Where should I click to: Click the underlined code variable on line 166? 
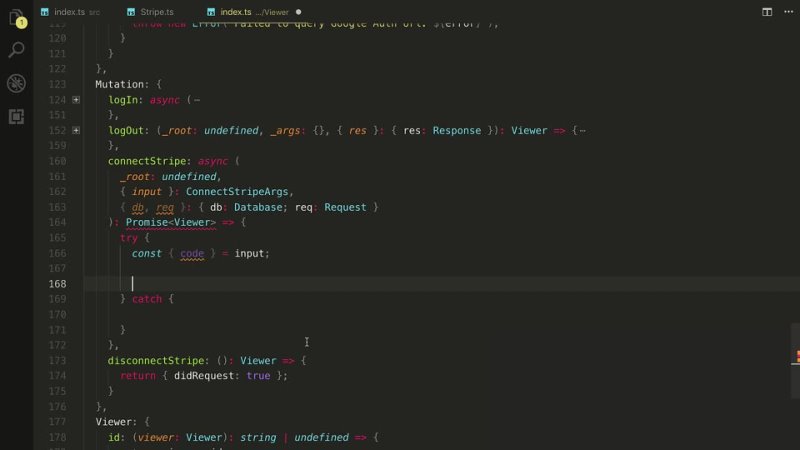point(192,254)
